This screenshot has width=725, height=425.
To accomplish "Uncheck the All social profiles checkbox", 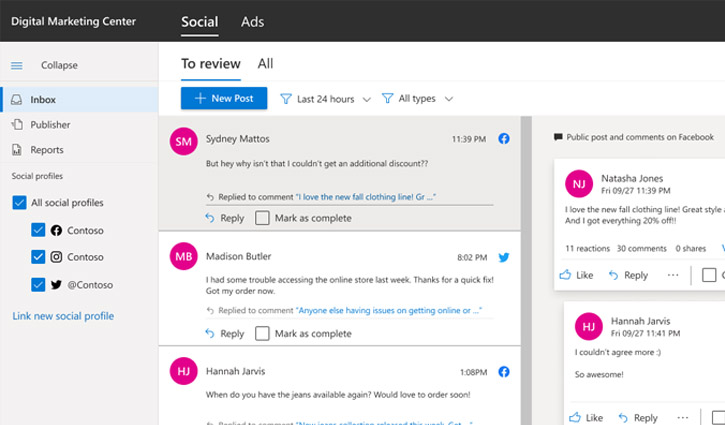I will [19, 203].
